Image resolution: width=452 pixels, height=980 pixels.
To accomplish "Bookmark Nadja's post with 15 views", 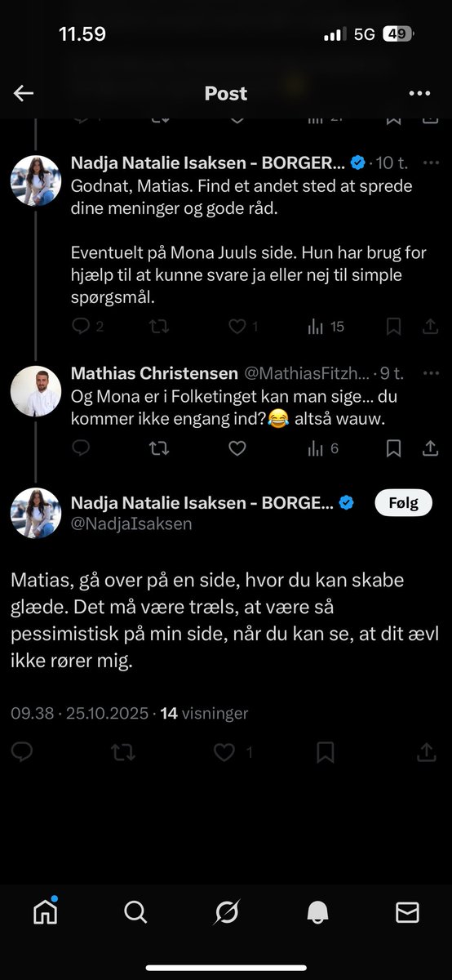I will (x=393, y=327).
